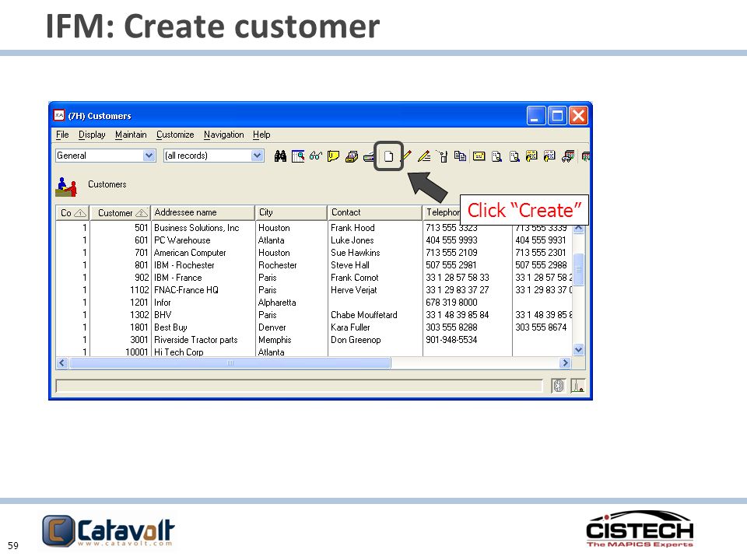
Task: Sort by the Customer column header
Action: [x=121, y=213]
